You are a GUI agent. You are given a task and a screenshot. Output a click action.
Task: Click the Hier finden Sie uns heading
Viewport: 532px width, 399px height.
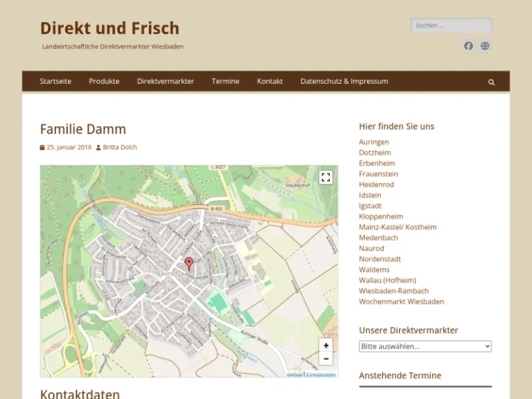397,127
